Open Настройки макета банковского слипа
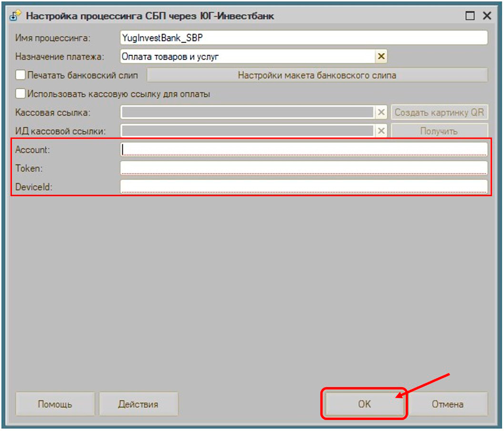 (317, 75)
